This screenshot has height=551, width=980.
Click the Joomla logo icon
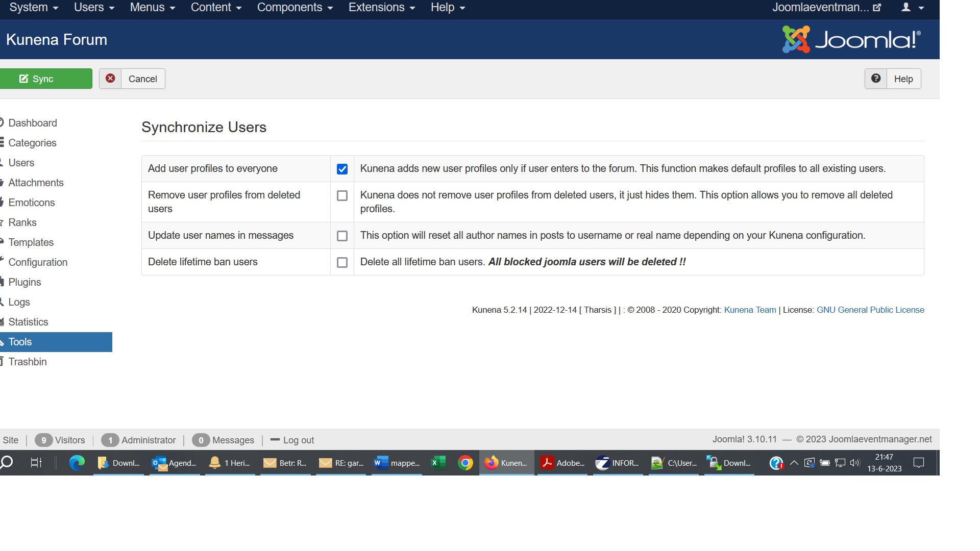coord(796,39)
